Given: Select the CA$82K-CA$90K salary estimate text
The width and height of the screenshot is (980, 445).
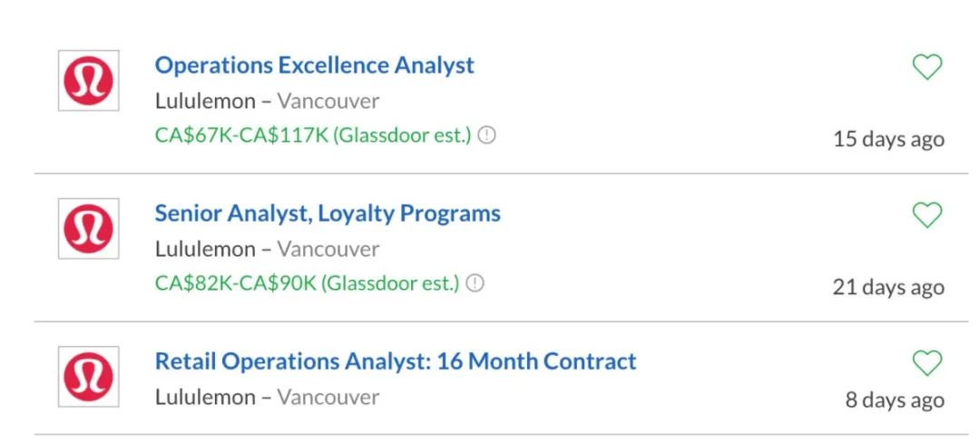Looking at the screenshot, I should point(307,283).
